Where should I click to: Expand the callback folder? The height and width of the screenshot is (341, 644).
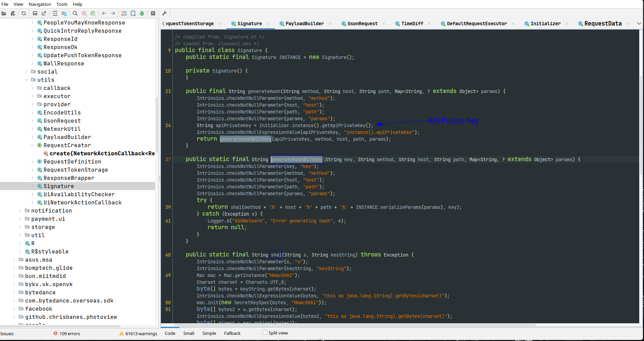coord(33,88)
